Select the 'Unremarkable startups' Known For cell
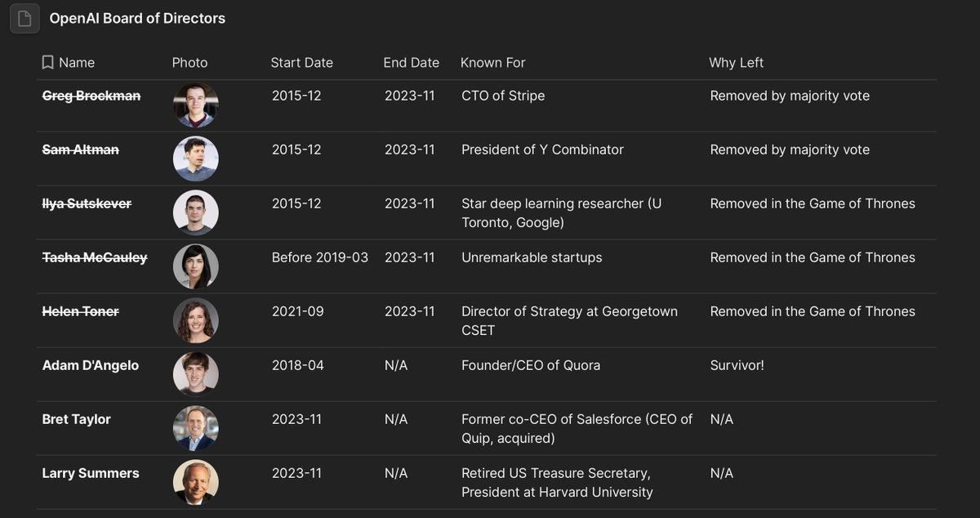The height and width of the screenshot is (518, 980). pyautogui.click(x=532, y=257)
